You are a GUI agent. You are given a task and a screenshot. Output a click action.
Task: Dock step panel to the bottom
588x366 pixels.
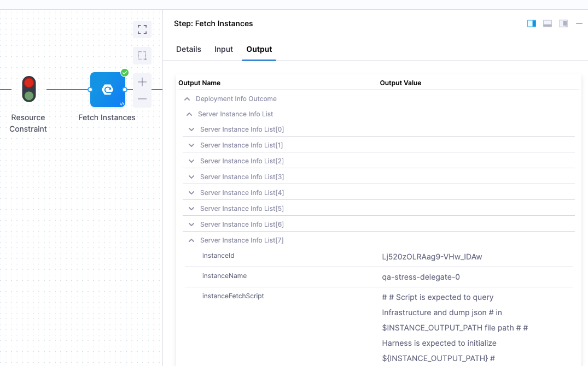pos(547,23)
